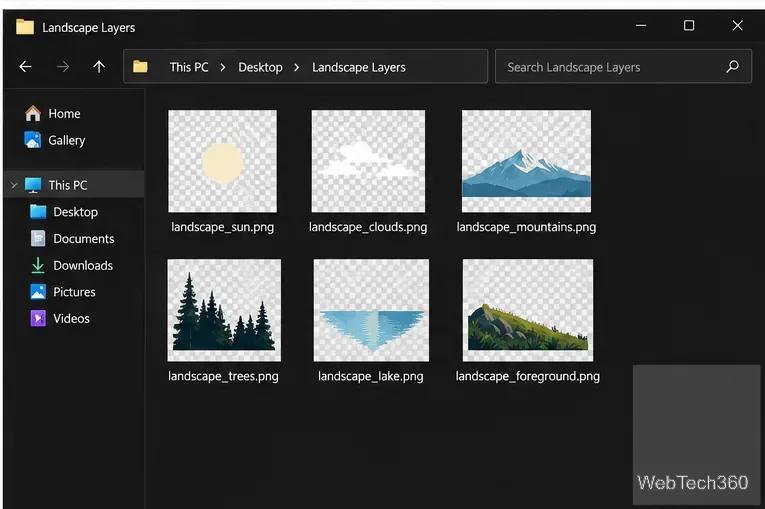Close the Landscape Layers window
The width and height of the screenshot is (765, 509).
[x=737, y=25]
